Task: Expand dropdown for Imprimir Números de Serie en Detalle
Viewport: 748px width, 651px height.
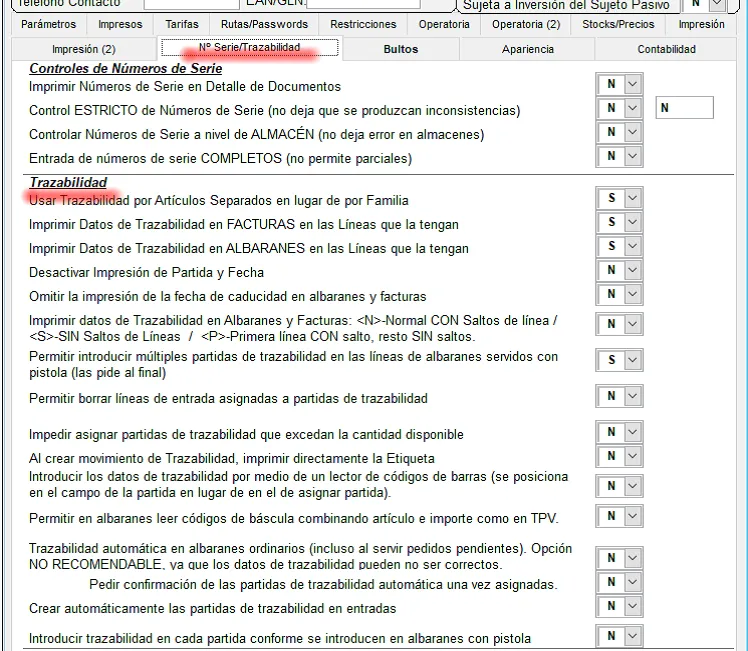Action: 632,86
